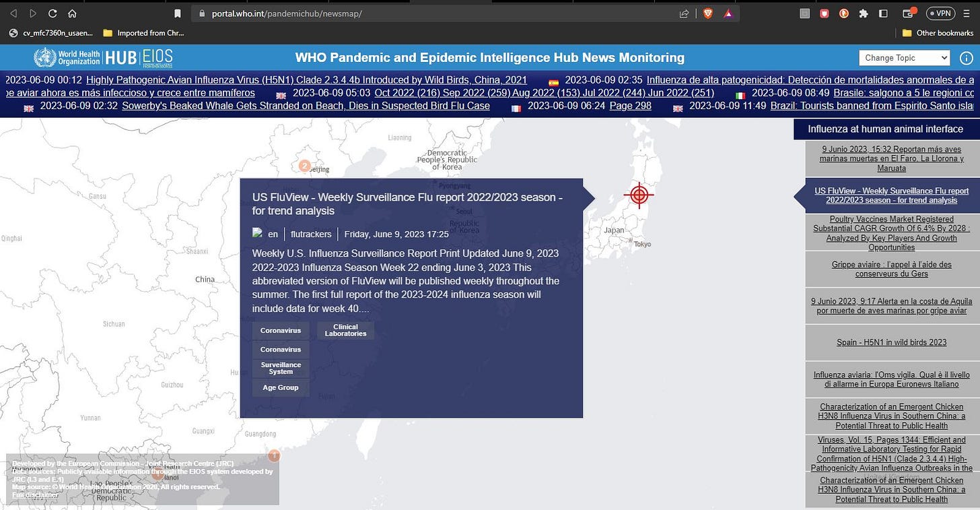
Task: Click the first Coronavirus tag in popup
Action: [281, 331]
